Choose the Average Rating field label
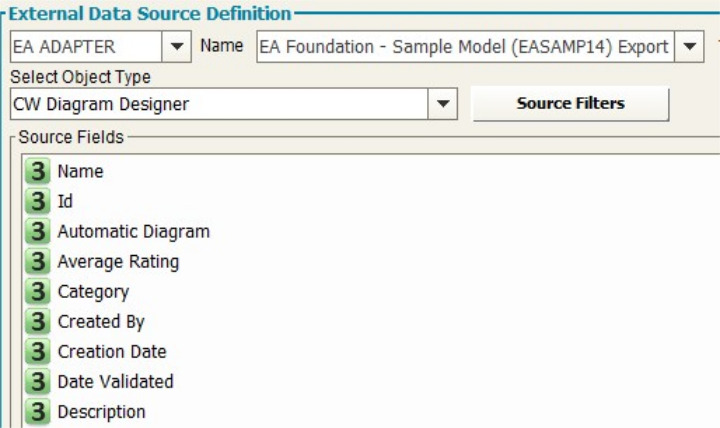This screenshot has height=428, width=720. [x=118, y=262]
